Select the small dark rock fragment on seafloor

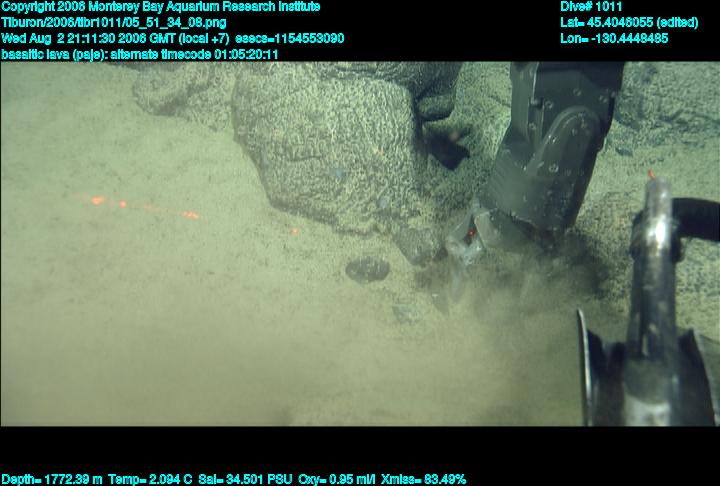(x=367, y=268)
